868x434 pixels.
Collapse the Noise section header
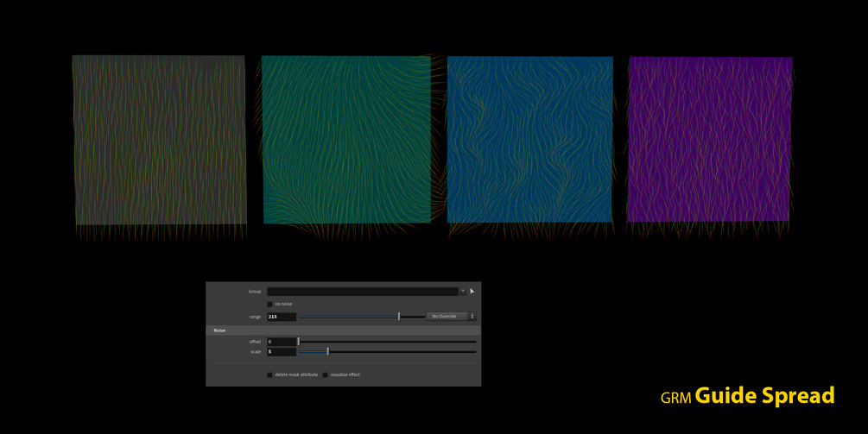[x=343, y=330]
